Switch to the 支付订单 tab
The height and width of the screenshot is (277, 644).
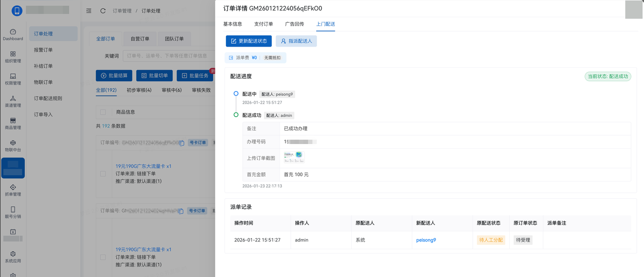click(x=263, y=24)
